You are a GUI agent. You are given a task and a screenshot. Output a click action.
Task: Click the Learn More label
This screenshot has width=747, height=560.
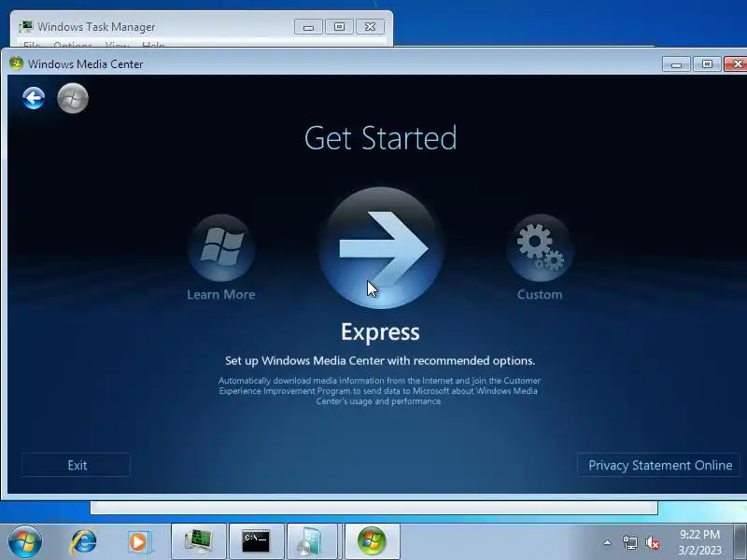[221, 294]
